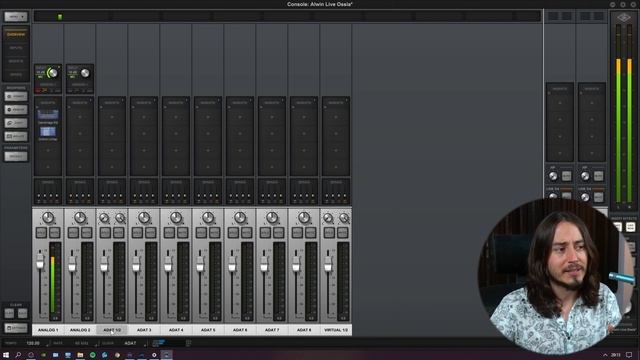Click the DEFAULT button under Parameters
640x360 pixels.
pos(16,156)
